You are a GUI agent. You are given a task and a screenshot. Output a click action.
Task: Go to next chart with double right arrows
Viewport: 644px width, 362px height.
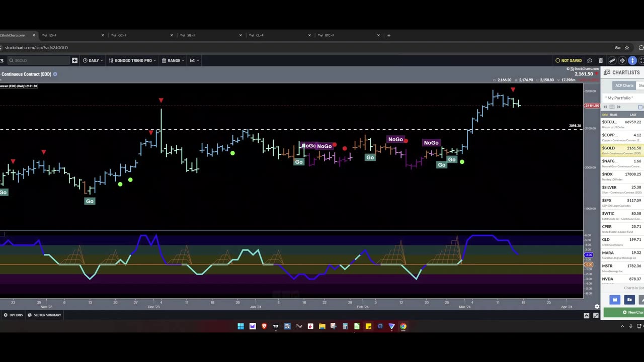(x=618, y=107)
